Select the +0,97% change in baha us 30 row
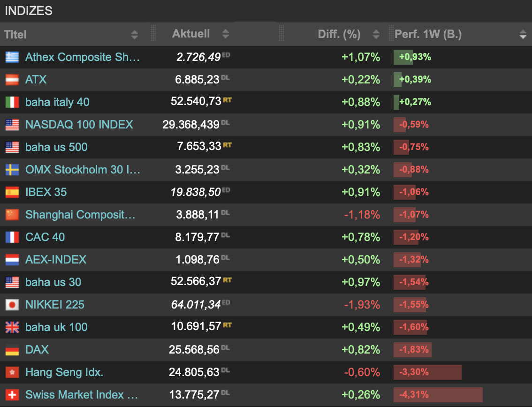This screenshot has height=407, width=532. coord(361,282)
